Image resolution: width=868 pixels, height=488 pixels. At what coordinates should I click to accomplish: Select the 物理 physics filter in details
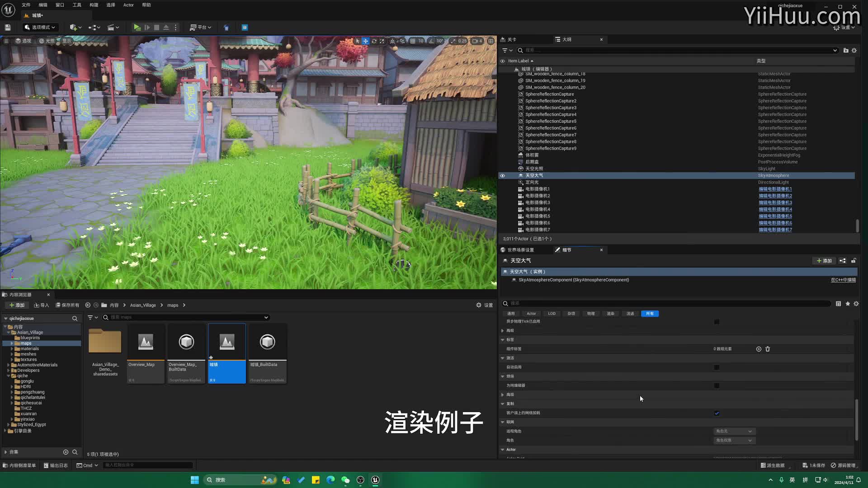pos(591,314)
